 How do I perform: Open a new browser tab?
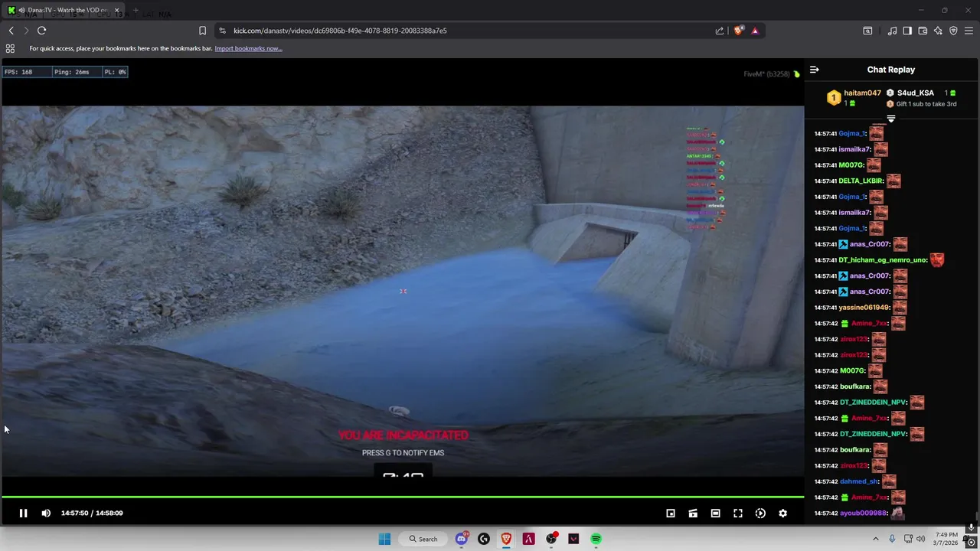click(135, 11)
